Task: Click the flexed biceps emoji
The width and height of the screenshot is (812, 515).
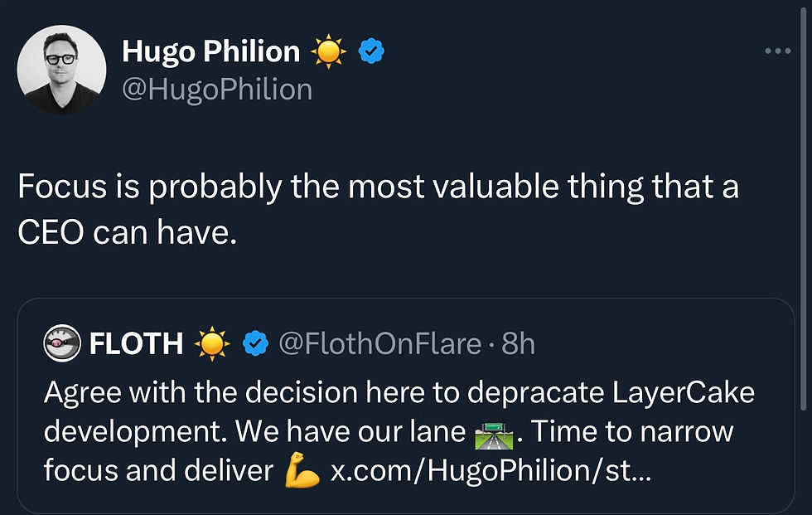Action: (x=302, y=471)
